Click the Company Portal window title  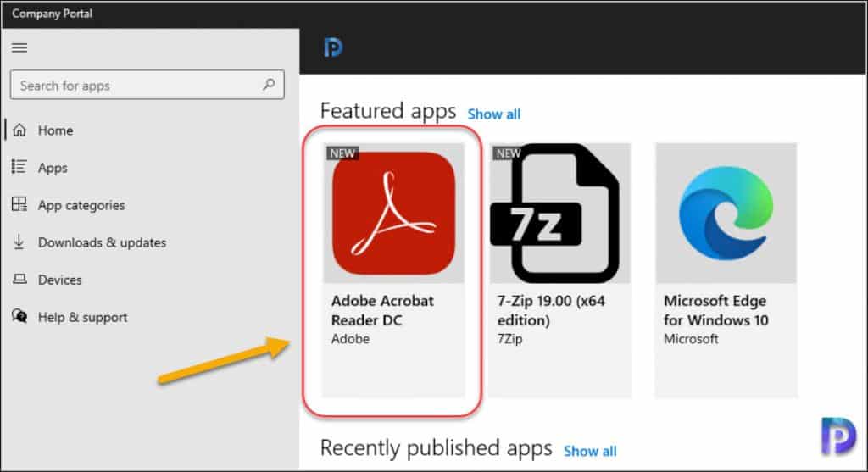tap(52, 14)
